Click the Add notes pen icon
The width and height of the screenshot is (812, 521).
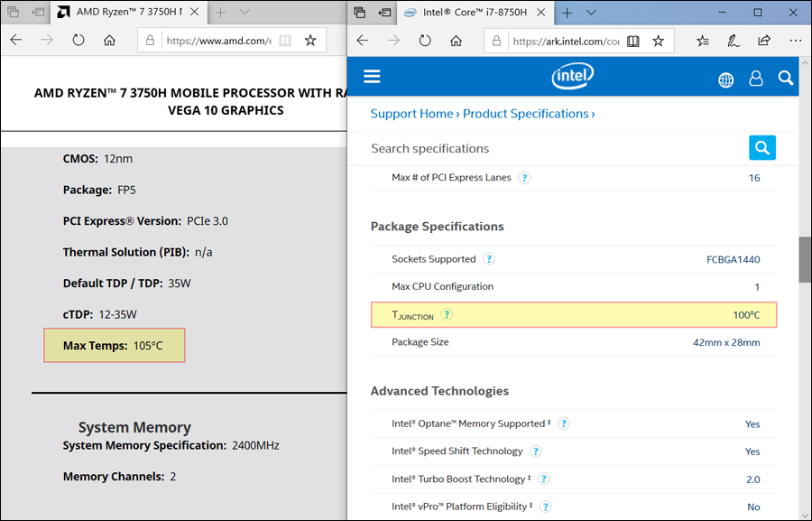[734, 41]
